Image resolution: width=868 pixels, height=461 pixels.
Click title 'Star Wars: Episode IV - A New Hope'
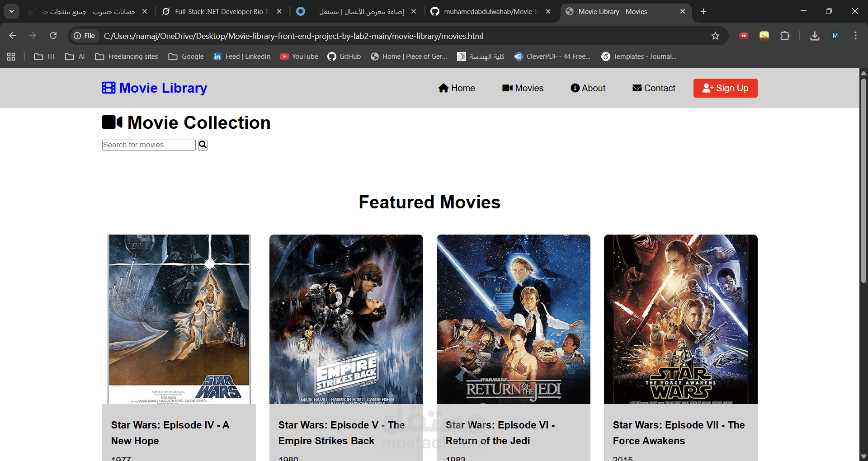coord(170,433)
